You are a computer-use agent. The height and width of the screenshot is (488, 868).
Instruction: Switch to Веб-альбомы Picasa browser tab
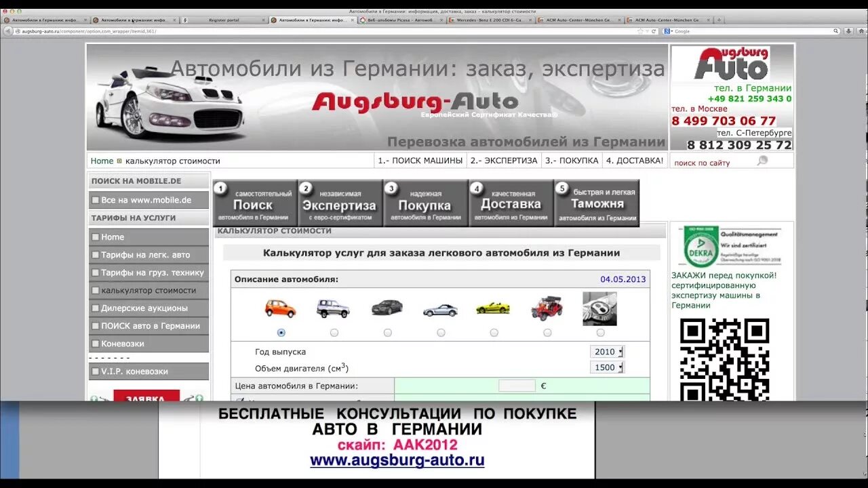(401, 20)
